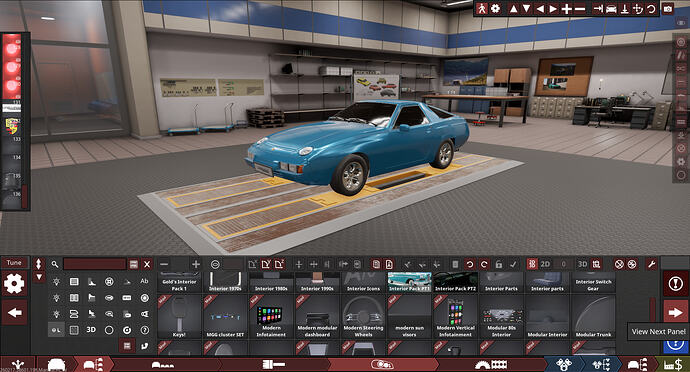Open camera settings gear in top toolbar
The width and height of the screenshot is (690, 372).
pyautogui.click(x=495, y=8)
